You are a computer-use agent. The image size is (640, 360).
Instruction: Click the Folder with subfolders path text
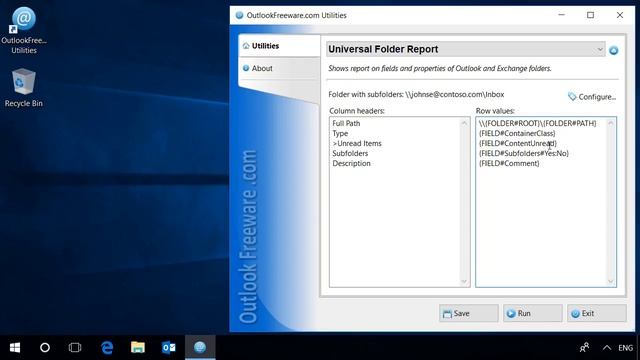[x=416, y=94]
